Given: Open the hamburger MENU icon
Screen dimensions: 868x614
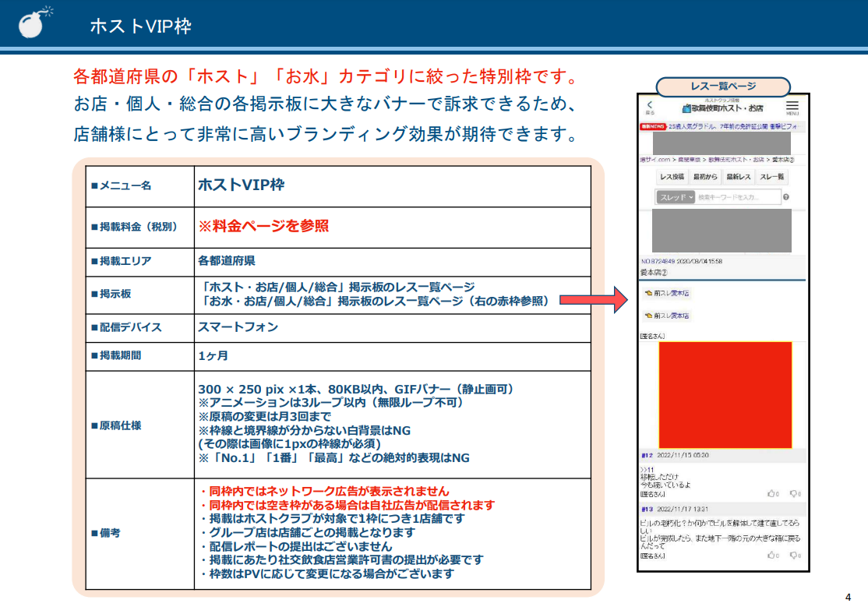Looking at the screenshot, I should pyautogui.click(x=792, y=107).
